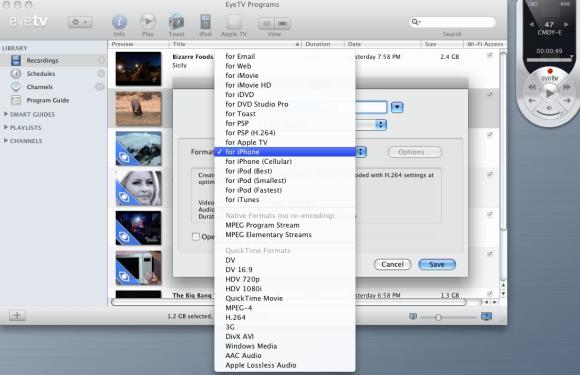Viewport: 580px width, 375px height.
Task: Select Channels under Library sidebar
Action: (x=40, y=87)
